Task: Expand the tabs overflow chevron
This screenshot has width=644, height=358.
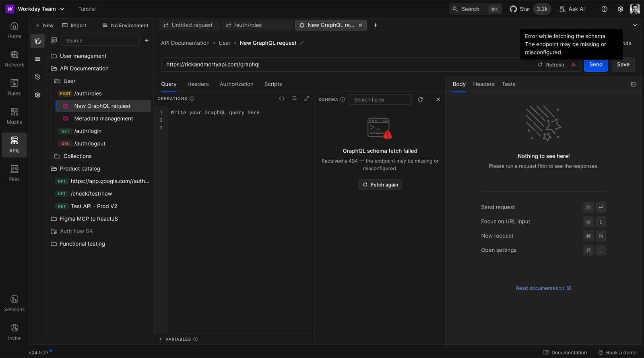Action: [635, 25]
